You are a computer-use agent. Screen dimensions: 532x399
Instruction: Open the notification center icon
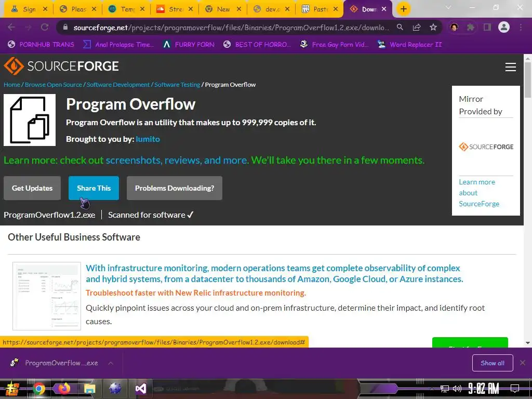515,389
